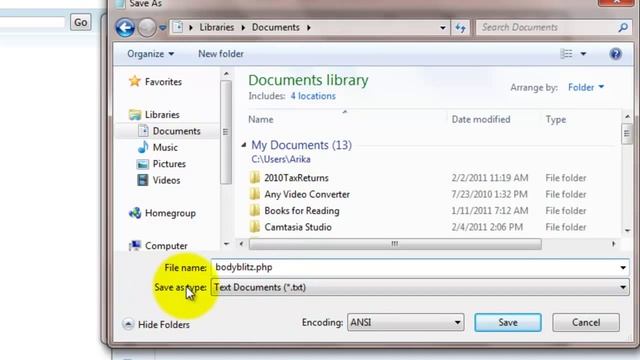Select Homegroup in the navigation pane
640x360 pixels.
click(x=170, y=213)
